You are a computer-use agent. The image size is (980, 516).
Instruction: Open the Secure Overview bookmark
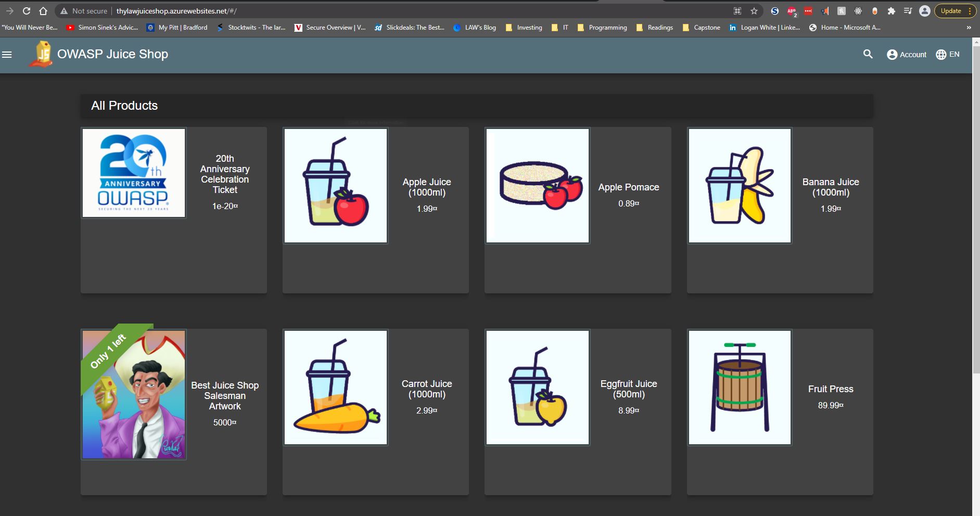(330, 28)
